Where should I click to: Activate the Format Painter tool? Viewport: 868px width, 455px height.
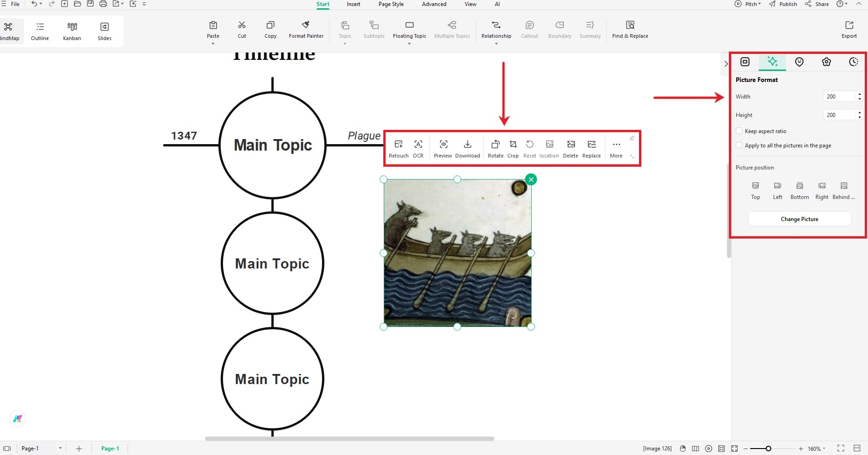(x=306, y=29)
